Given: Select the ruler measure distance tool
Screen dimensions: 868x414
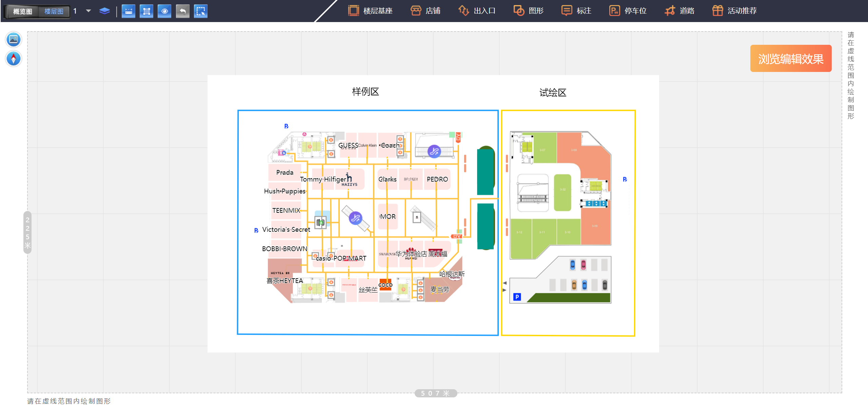Looking at the screenshot, I should (x=129, y=11).
